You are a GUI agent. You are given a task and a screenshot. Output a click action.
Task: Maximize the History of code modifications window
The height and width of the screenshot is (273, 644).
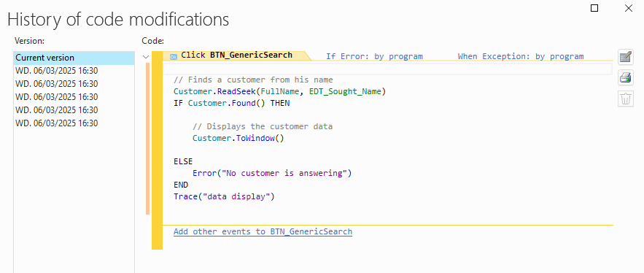594,8
